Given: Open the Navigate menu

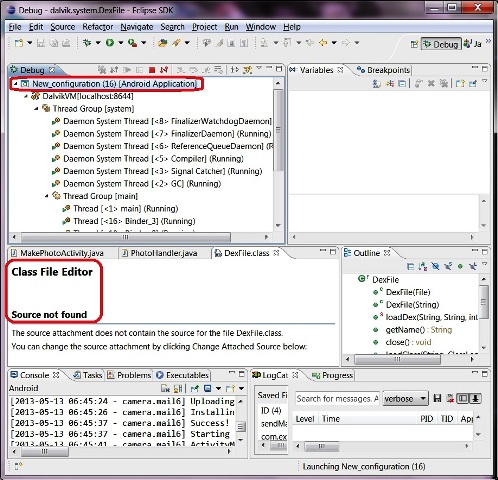Looking at the screenshot, I should click(x=137, y=27).
